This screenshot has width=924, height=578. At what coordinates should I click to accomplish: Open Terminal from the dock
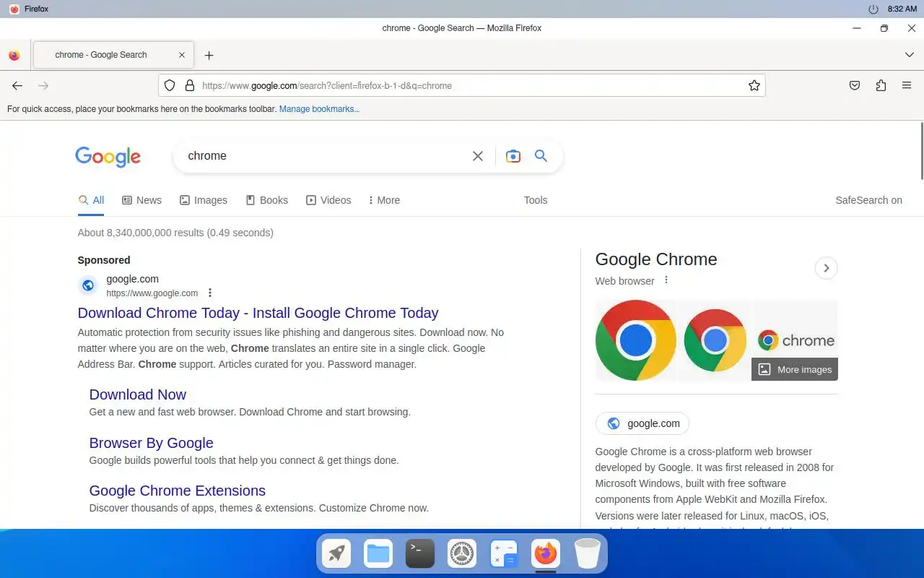pyautogui.click(x=420, y=554)
